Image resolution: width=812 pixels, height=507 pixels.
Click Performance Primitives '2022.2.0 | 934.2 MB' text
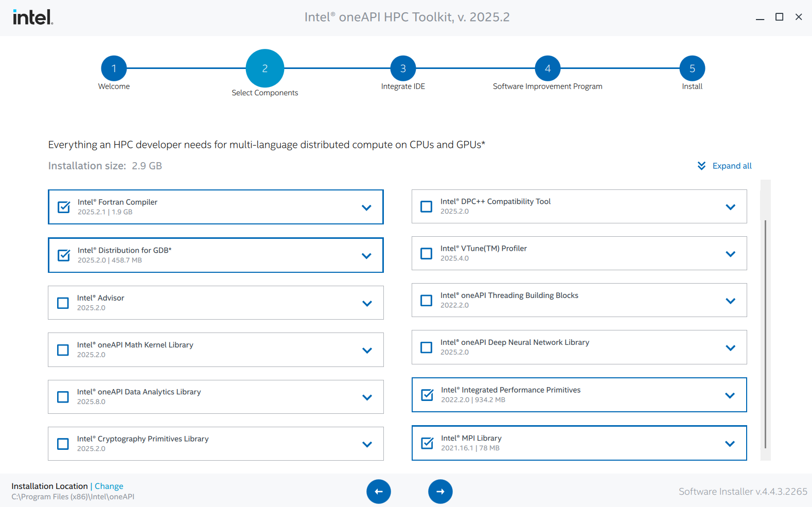tap(473, 399)
